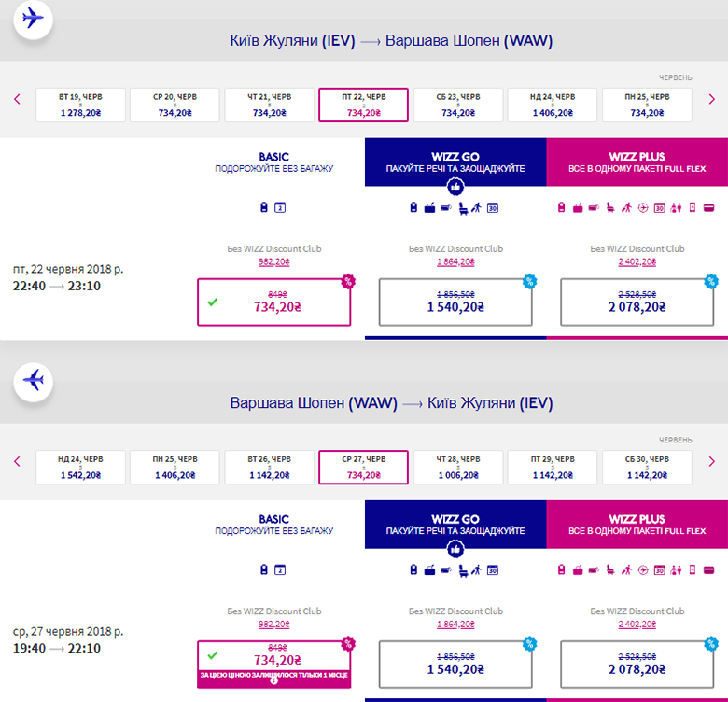The image size is (728, 702).
Task: Click the airplane icon above the Kyiv to Warsaw route
Action: [x=34, y=18]
